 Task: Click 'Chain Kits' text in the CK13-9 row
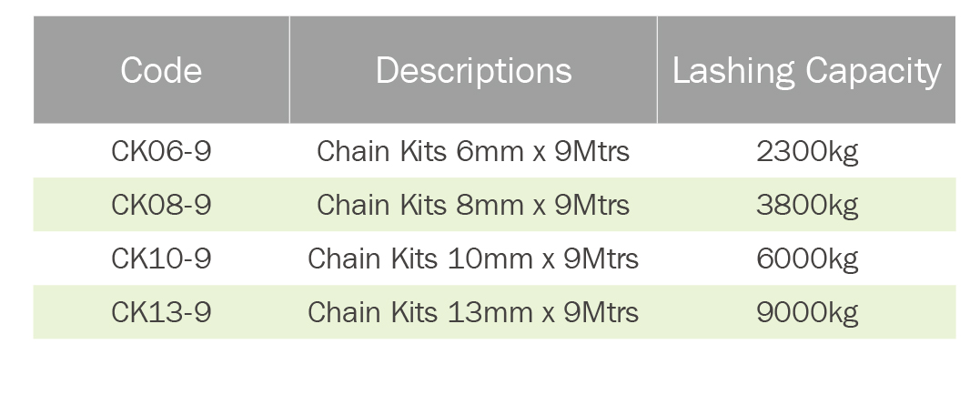[373, 312]
